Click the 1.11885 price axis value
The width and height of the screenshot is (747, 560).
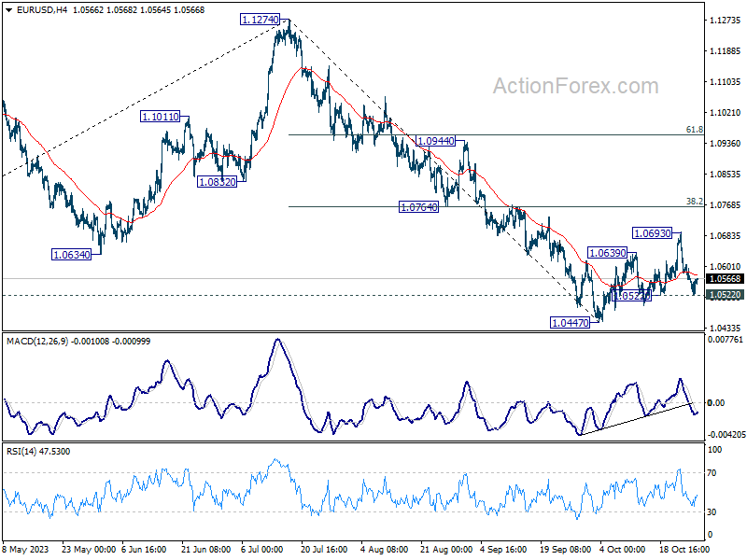pos(726,51)
